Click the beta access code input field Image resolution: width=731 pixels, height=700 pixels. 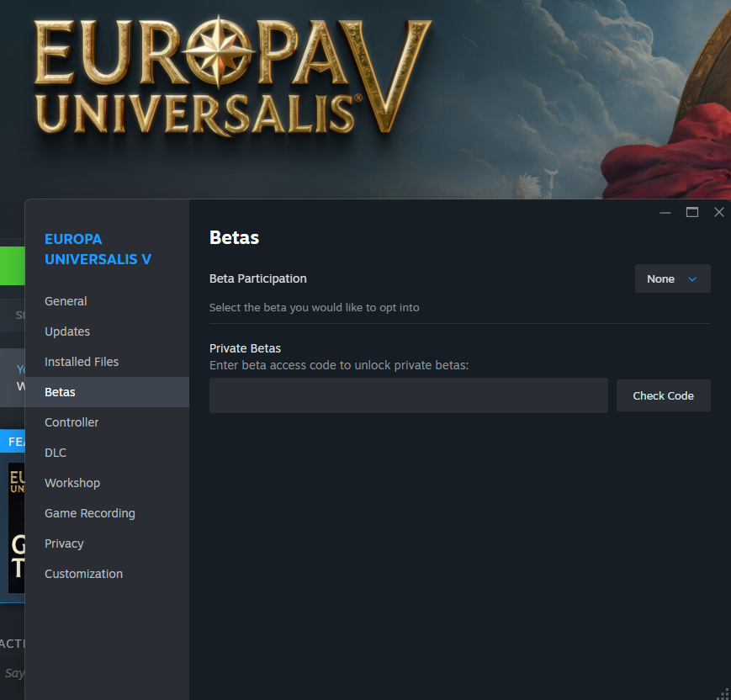pyautogui.click(x=408, y=395)
